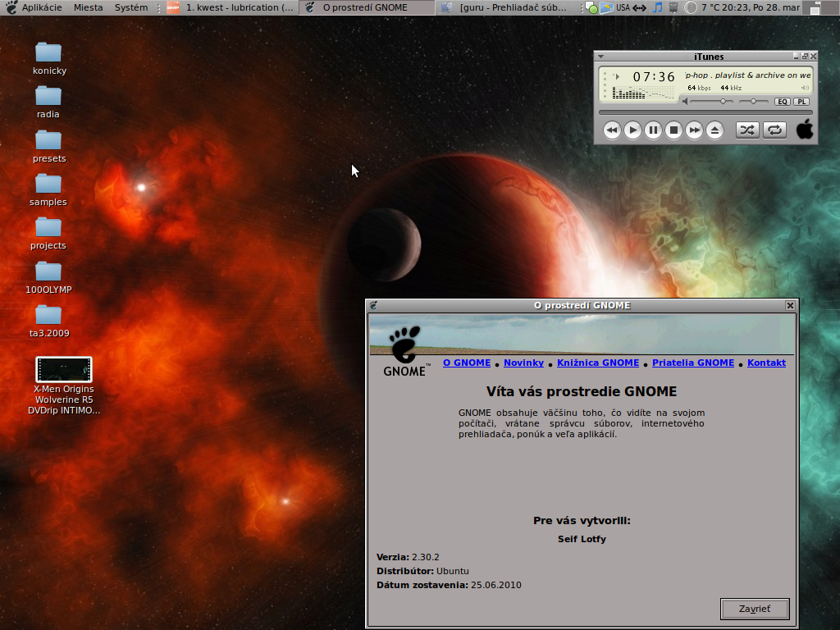
Task: Click the scrolling song title text
Action: [x=748, y=75]
